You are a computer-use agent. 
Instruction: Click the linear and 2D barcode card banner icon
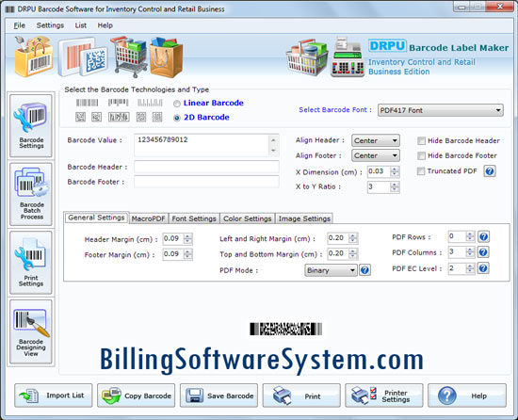[x=83, y=57]
